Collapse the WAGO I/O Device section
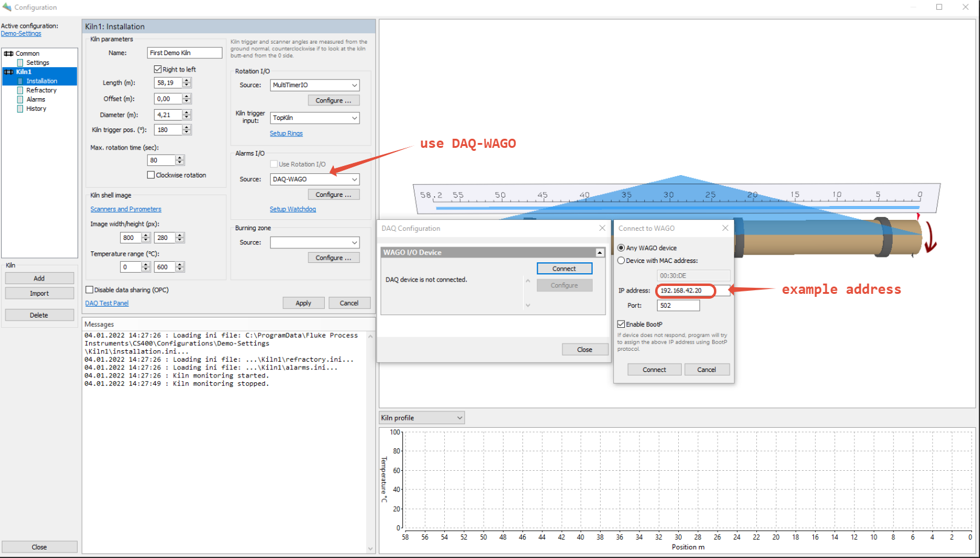The image size is (980, 558). coord(599,253)
